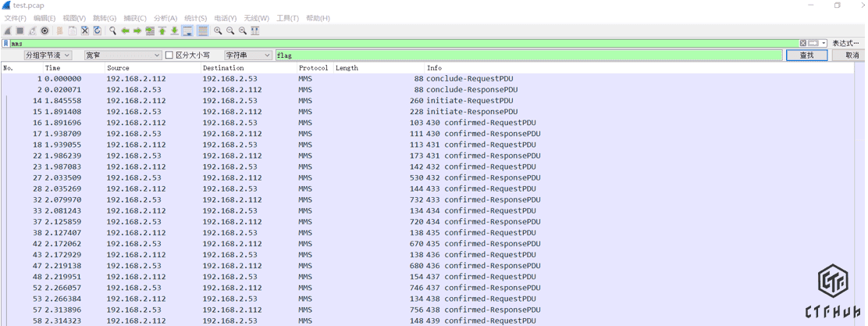Toggle the colorize packet list button
The image size is (868, 326).
(203, 30)
